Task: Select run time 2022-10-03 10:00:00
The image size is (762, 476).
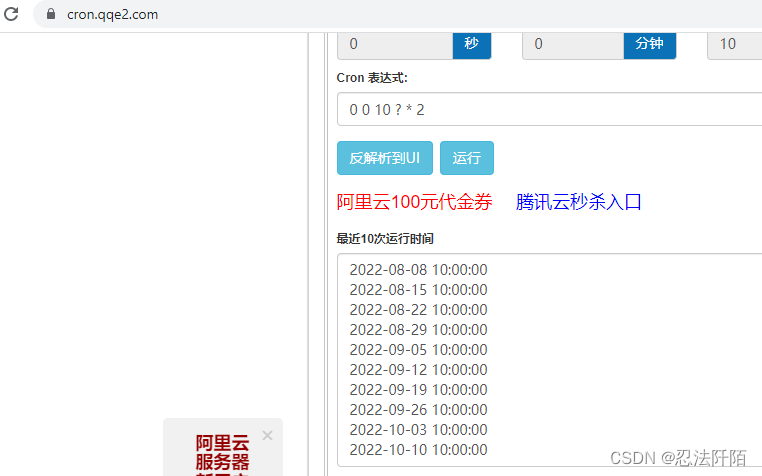Action: [x=418, y=430]
